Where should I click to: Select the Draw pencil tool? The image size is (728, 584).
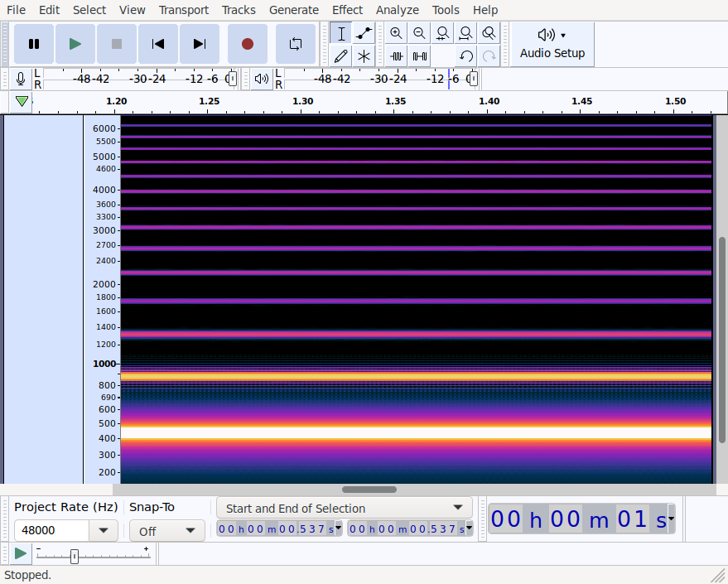pos(341,56)
